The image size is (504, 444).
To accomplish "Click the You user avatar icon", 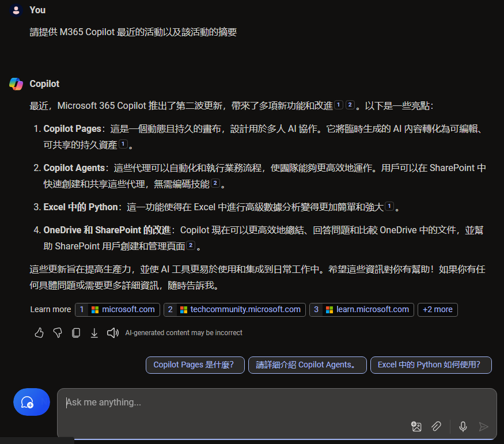I will 16,10.
